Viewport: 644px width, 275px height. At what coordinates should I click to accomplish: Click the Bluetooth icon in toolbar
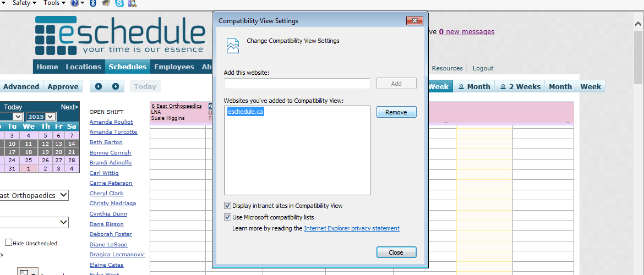(92, 3)
